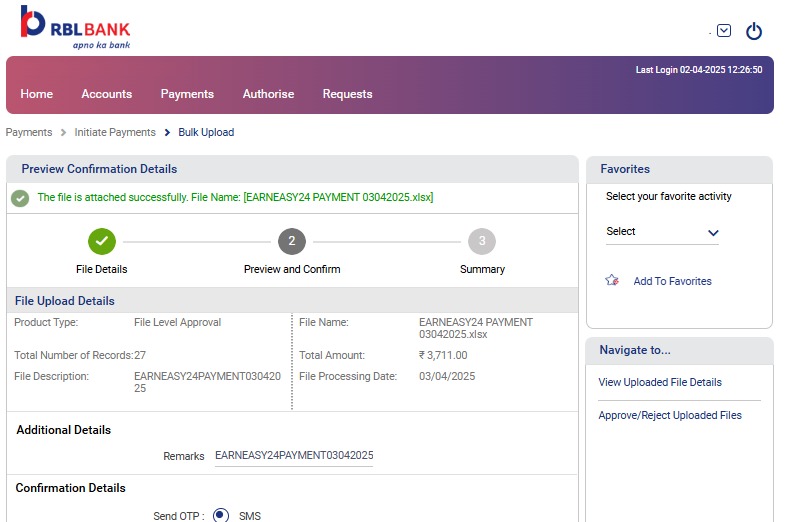Viewport: 789px width, 522px height.
Task: Click the Add To Favorites star icon
Action: tap(612, 280)
